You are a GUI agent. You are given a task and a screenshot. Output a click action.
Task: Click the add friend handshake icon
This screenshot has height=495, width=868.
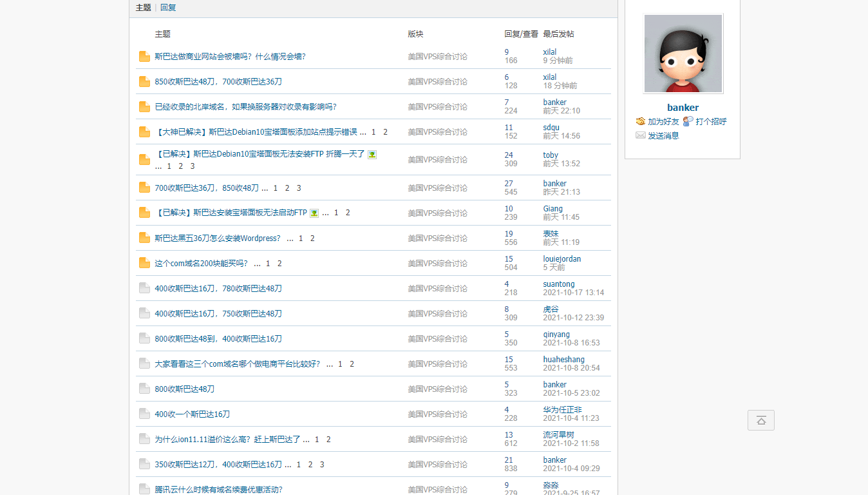tap(640, 121)
